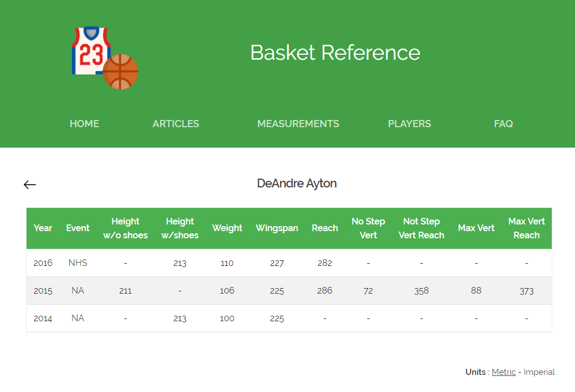
Task: Click the Basket Reference jersey logo
Action: pyautogui.click(x=92, y=53)
